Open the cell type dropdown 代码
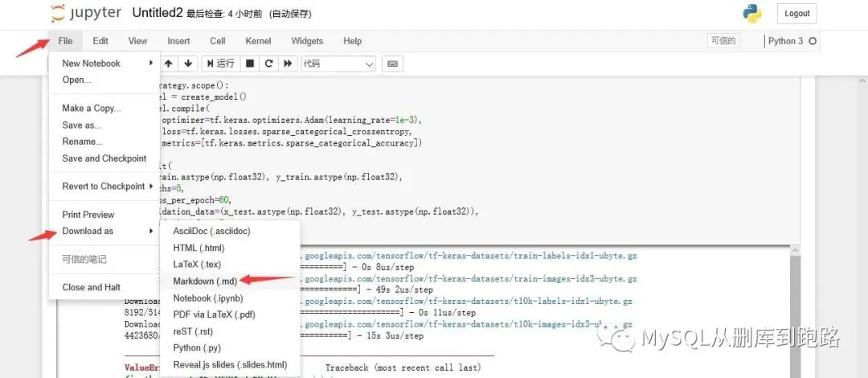 tap(338, 64)
